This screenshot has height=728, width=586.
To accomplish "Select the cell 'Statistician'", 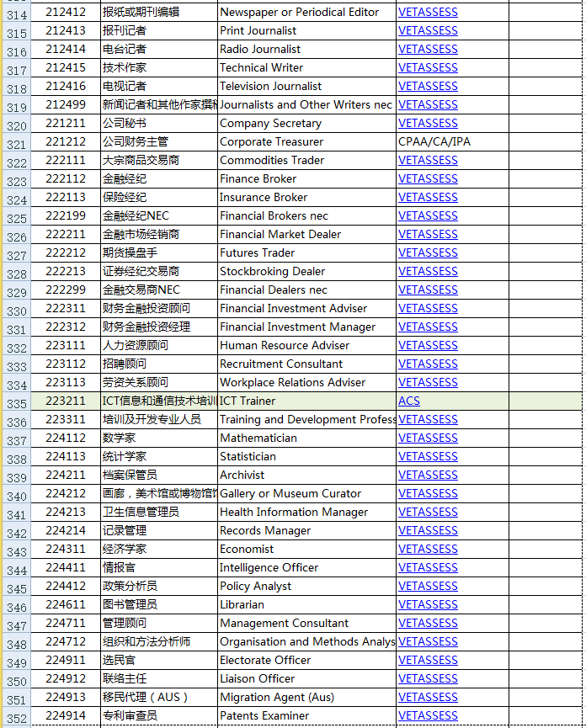I will click(306, 457).
